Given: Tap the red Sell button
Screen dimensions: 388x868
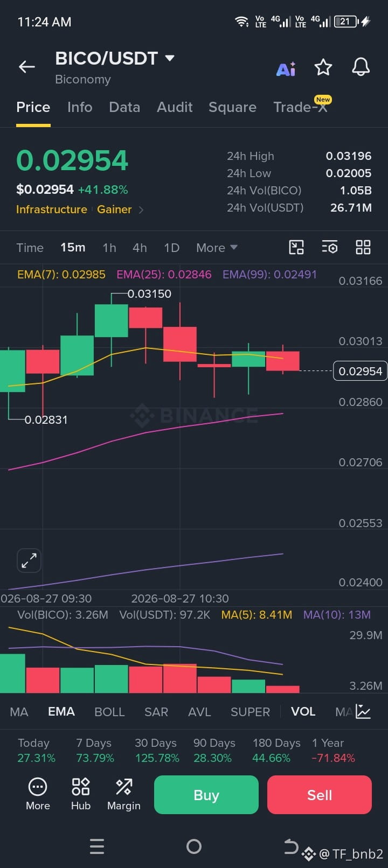Looking at the screenshot, I should 320,795.
